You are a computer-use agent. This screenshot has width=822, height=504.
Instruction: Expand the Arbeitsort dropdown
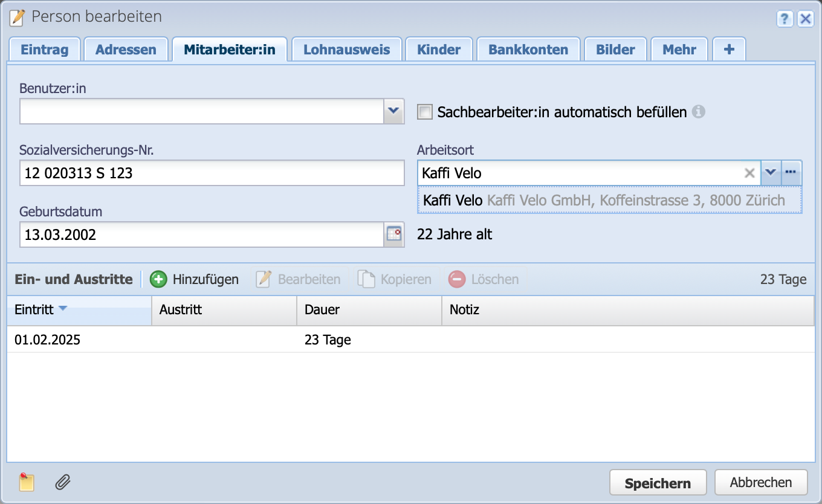771,173
